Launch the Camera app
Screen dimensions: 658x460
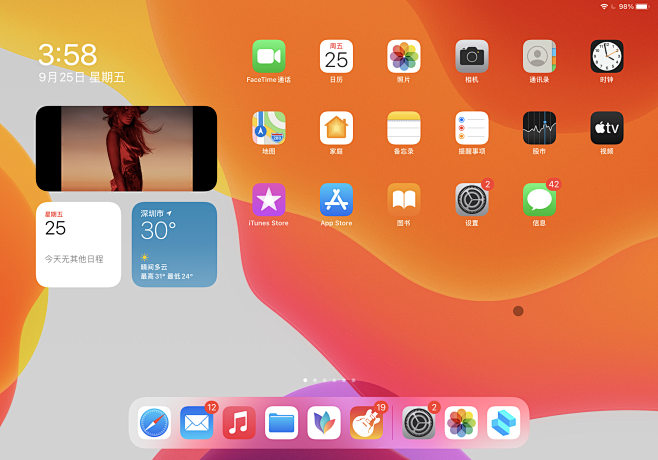click(x=472, y=56)
